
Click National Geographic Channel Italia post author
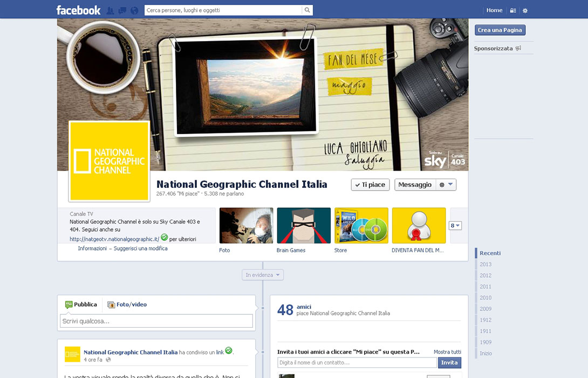click(131, 352)
